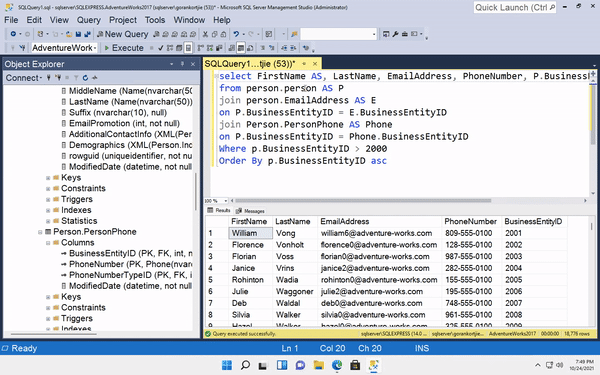
Task: Switch output to Results to Grid
Action: 241,48
